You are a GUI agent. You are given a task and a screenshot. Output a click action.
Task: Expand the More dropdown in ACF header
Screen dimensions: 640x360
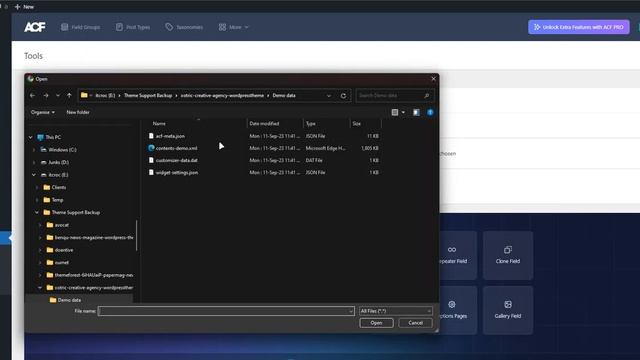233,27
